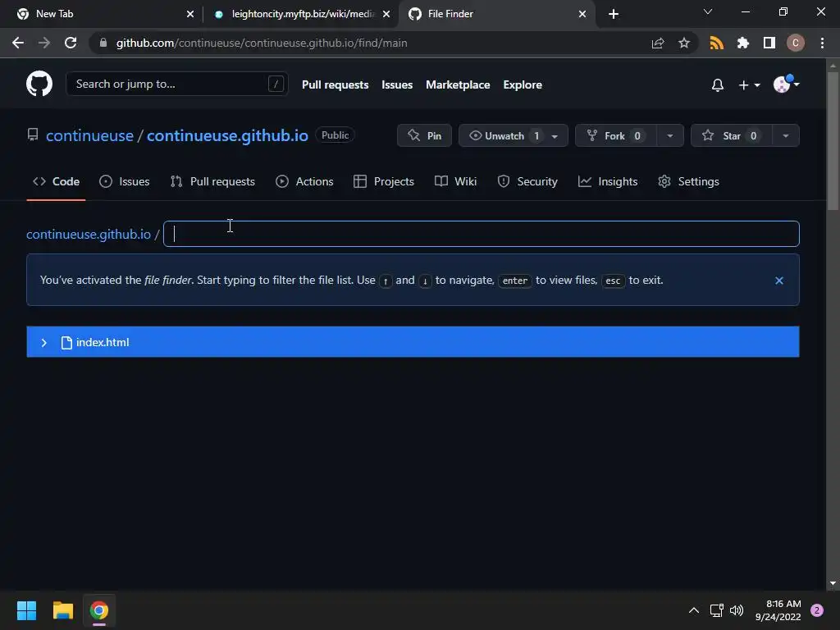The image size is (840, 630).
Task: Click the chevron beside index.html
Action: pyautogui.click(x=44, y=342)
